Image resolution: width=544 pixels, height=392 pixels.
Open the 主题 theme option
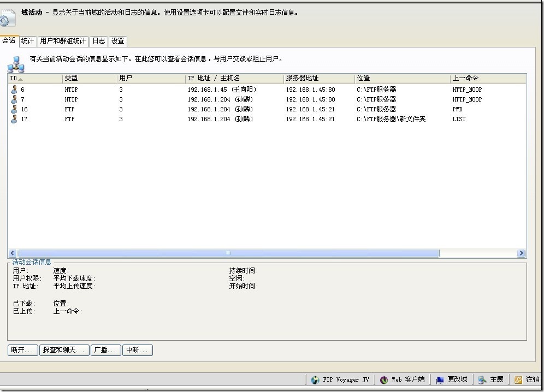[490, 379]
